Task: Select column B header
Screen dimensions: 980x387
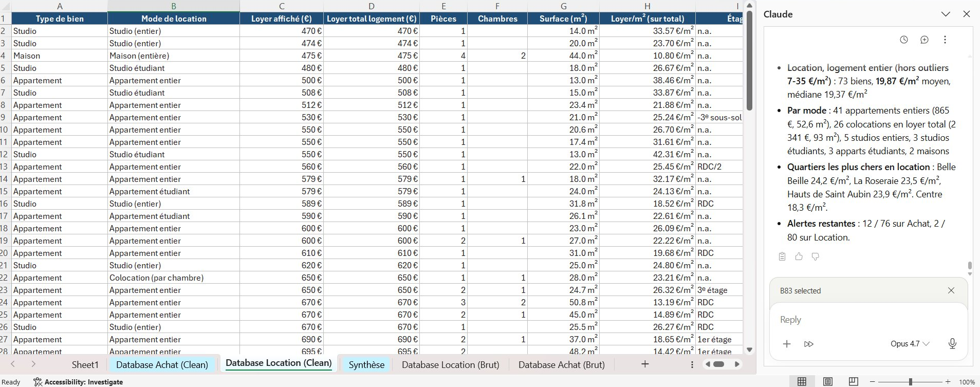Action: tap(174, 6)
